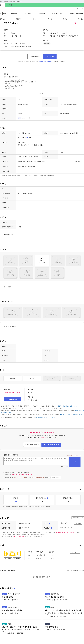Open the 취업지원 main menu
This screenshot has height=644, width=84.
[28, 13]
